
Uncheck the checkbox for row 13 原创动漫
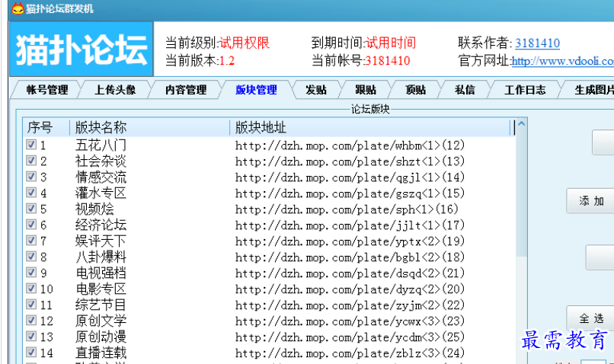click(31, 337)
